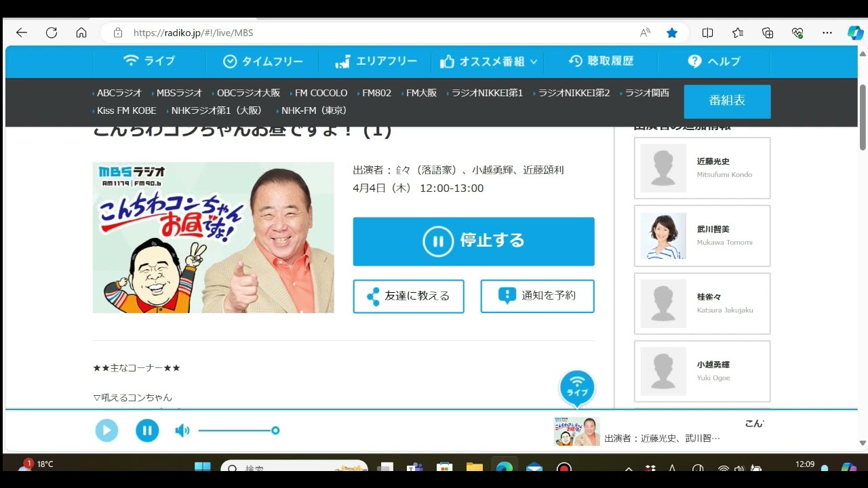
Task: Select the FM802 station link
Action: coord(376,93)
